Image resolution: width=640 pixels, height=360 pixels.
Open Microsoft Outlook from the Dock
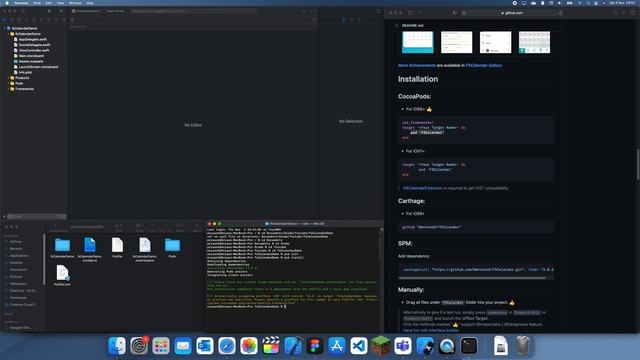(205, 346)
